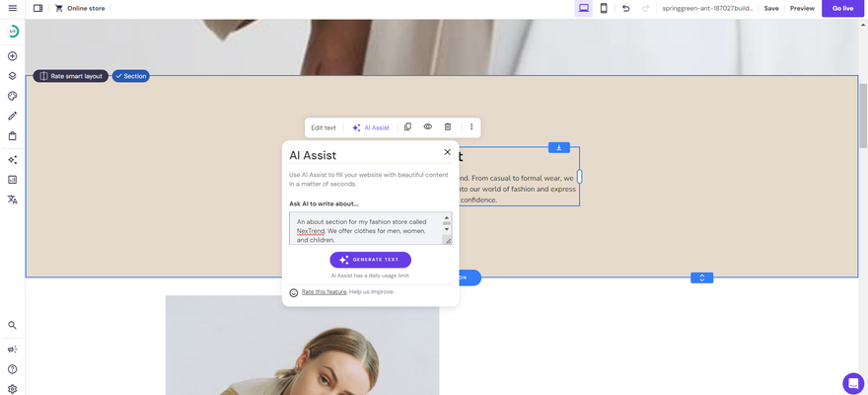The height and width of the screenshot is (395, 868).
Task: Click the AI Assist popup heading
Action: coord(313,156)
